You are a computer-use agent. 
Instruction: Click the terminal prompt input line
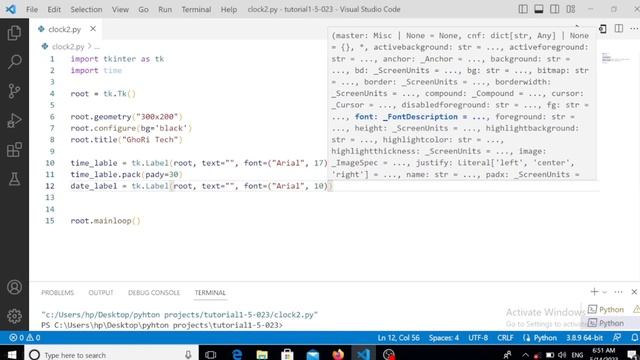click(162, 325)
